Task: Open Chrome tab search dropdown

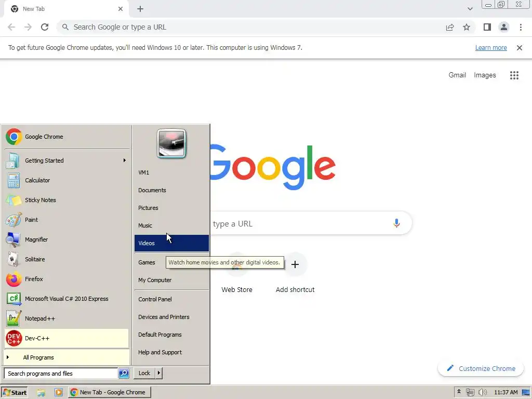Action: click(x=470, y=9)
